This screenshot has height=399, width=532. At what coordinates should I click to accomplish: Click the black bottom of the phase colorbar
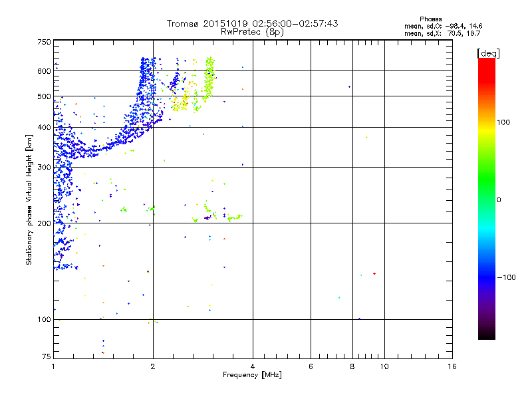pyautogui.click(x=487, y=334)
